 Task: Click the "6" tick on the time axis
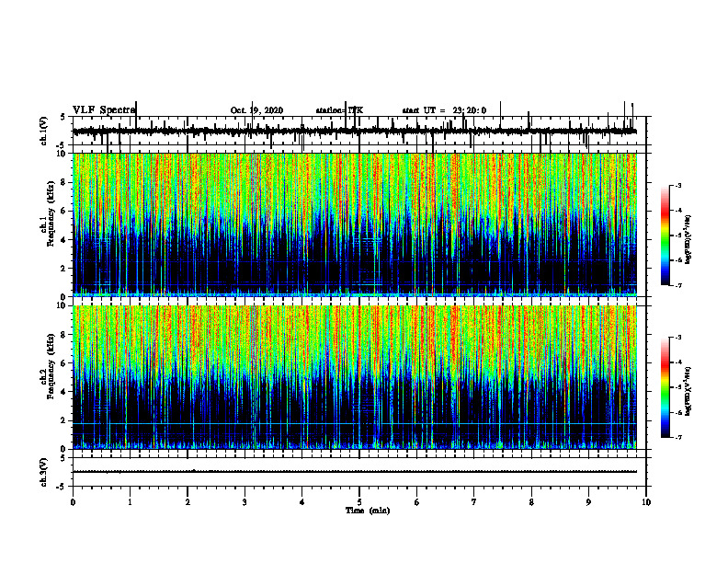pyautogui.click(x=417, y=502)
